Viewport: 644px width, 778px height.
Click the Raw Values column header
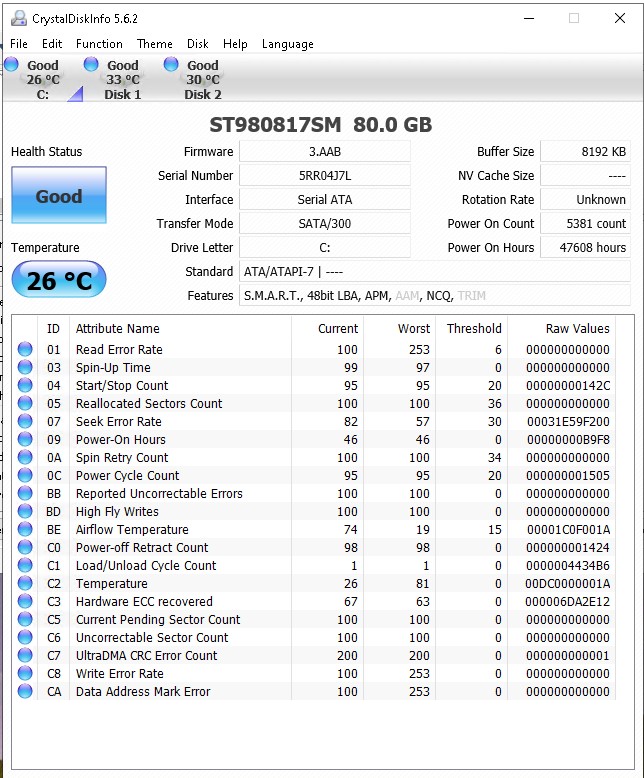[x=561, y=328]
